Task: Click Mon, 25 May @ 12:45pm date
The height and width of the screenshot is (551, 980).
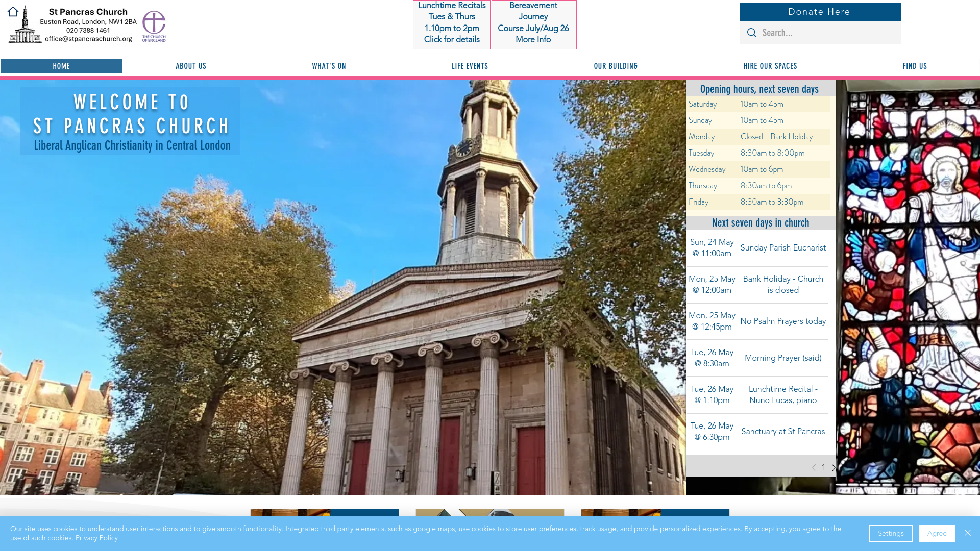Action: (712, 321)
